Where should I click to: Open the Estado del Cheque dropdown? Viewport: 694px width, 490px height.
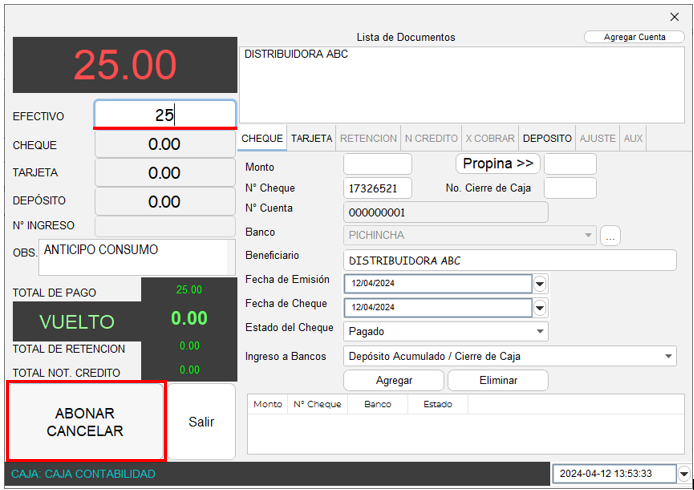(x=540, y=331)
